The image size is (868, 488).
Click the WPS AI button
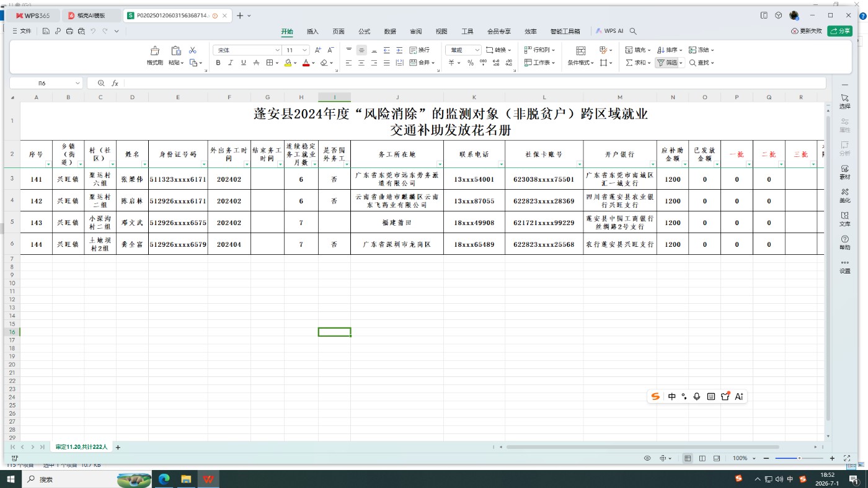[x=609, y=31]
